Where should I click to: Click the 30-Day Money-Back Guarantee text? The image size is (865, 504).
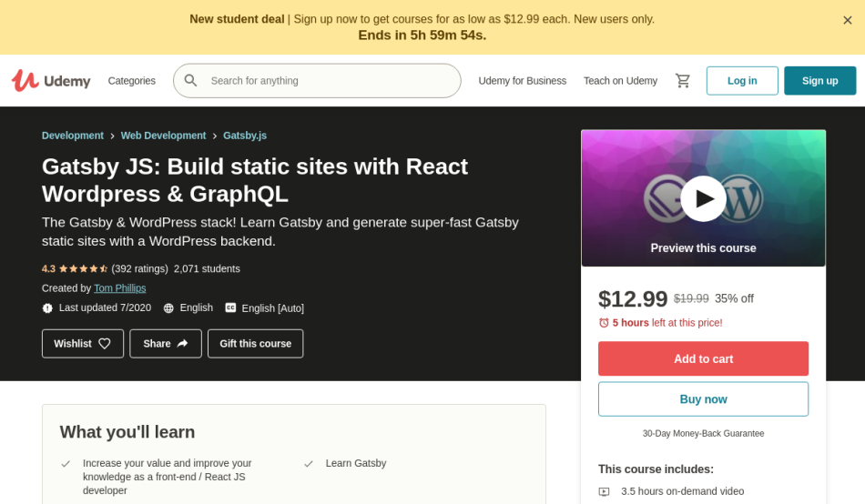pos(703,433)
